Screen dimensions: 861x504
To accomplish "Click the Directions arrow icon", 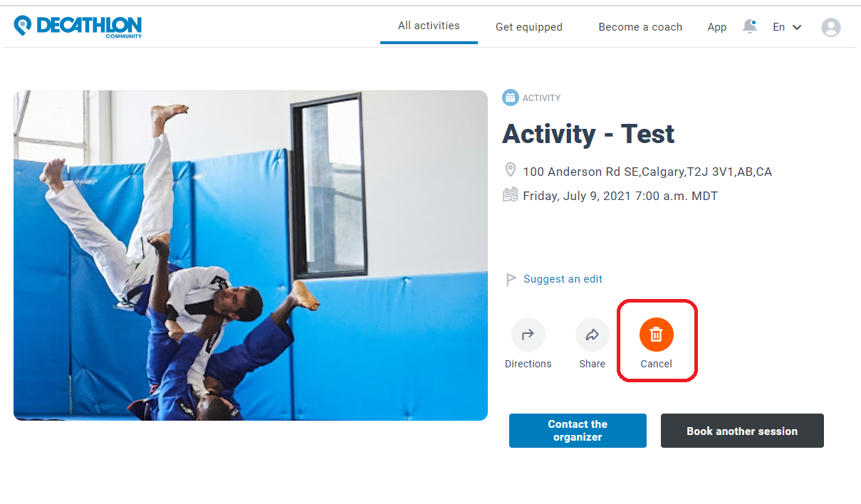I will click(528, 335).
